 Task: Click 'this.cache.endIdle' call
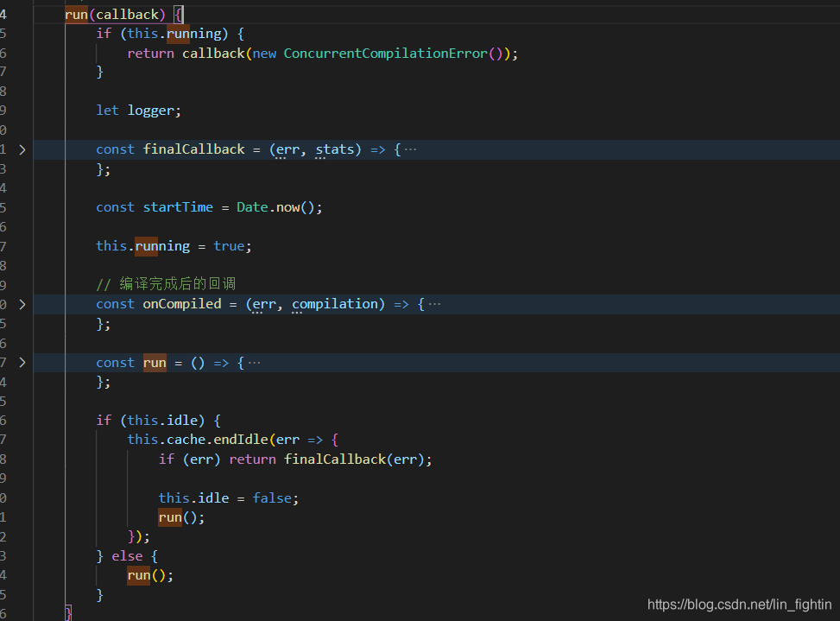[198, 440]
